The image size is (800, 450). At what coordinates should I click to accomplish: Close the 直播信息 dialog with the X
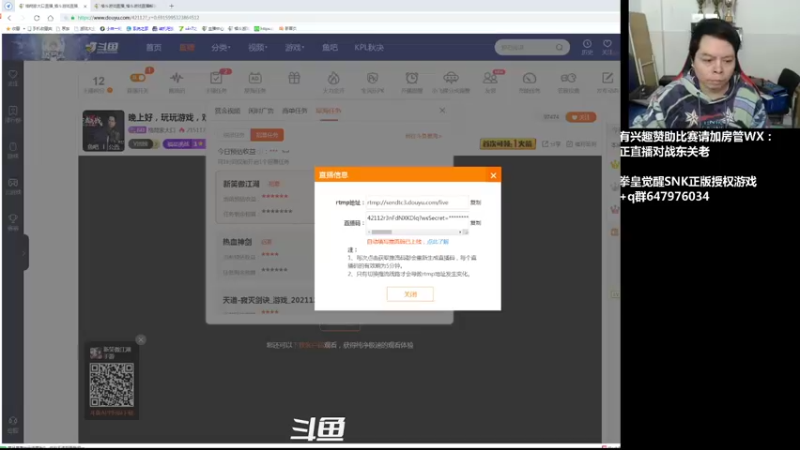493,176
